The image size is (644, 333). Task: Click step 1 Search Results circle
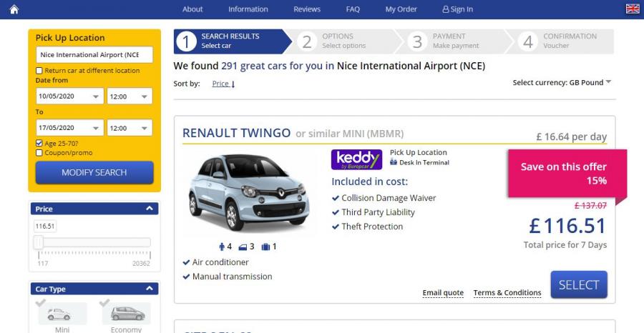(187, 41)
